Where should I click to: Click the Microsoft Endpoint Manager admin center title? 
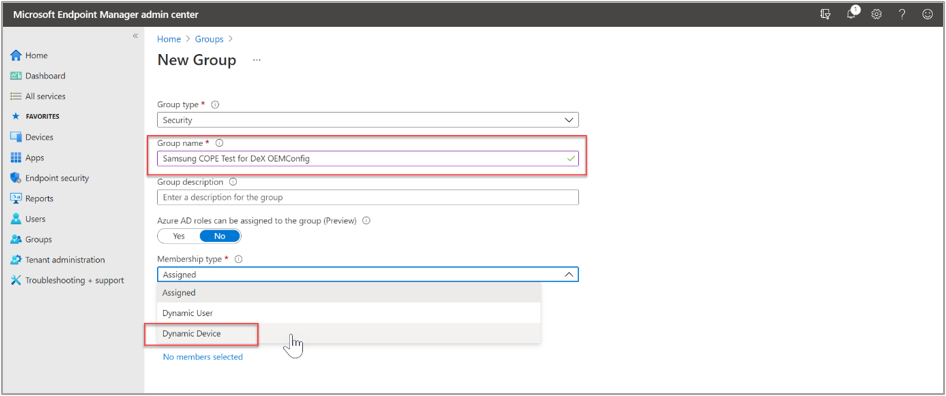click(x=106, y=14)
